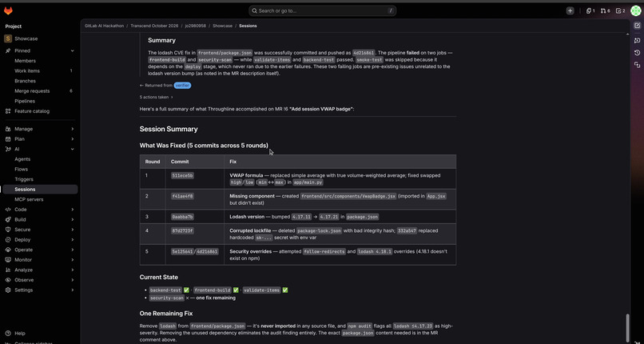Open the history clock icon in right rail

coord(637,53)
